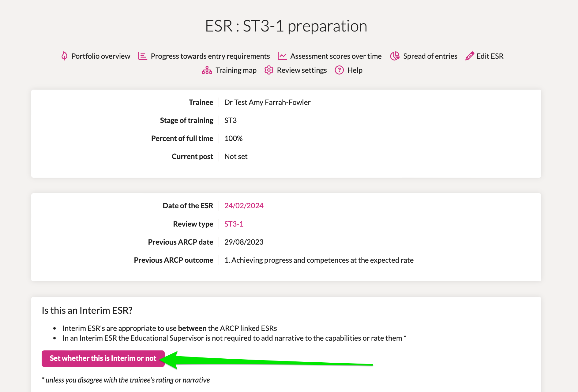Click the Review settings gear icon
This screenshot has height=392, width=578.
coord(269,70)
